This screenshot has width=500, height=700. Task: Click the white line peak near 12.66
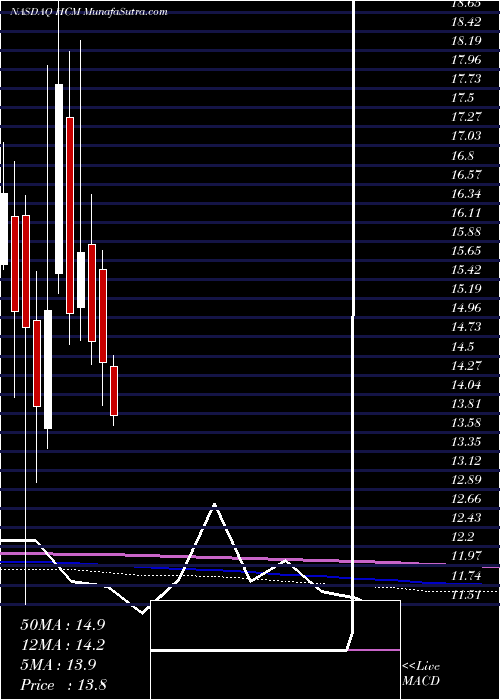[x=215, y=506]
